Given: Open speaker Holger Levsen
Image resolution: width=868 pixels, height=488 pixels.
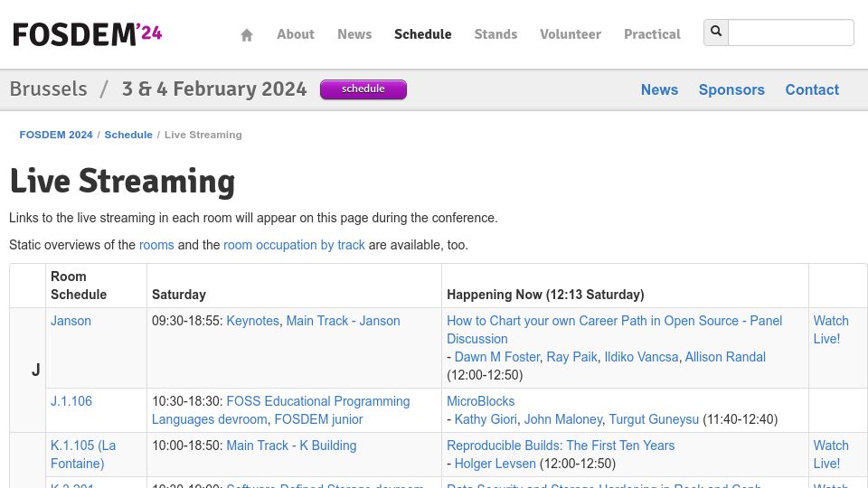Looking at the screenshot, I should coord(495,464).
